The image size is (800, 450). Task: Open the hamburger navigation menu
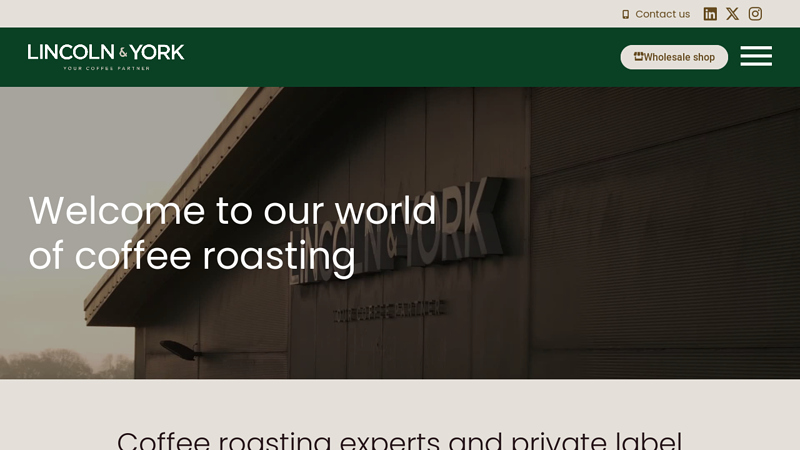coord(756,56)
